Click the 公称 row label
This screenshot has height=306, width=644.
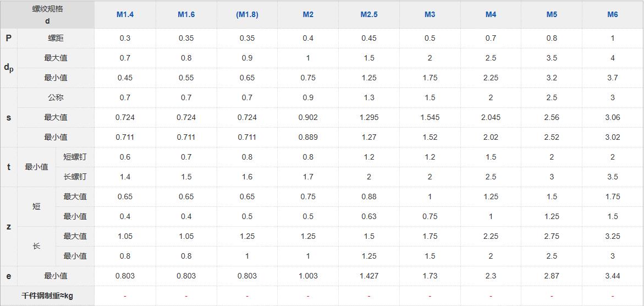56,97
